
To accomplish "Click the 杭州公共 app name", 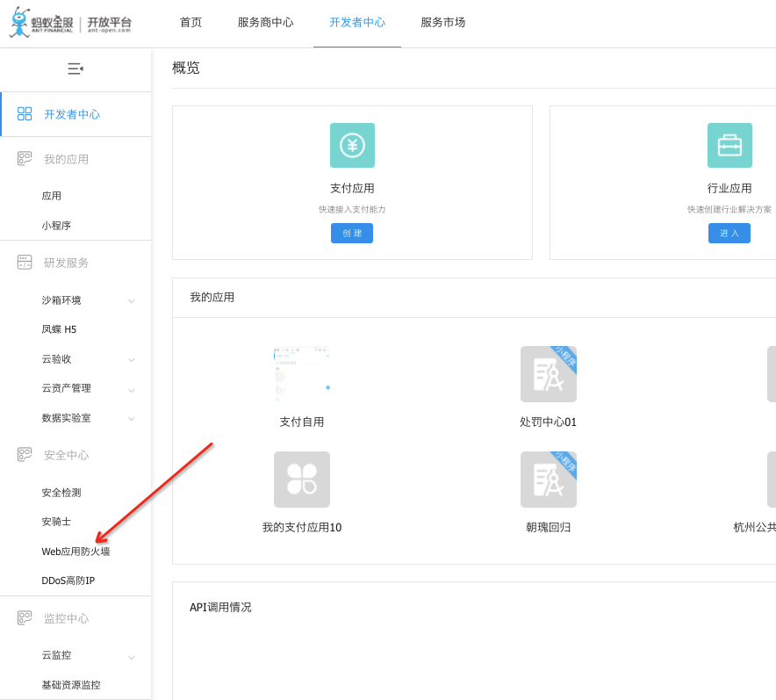I will tap(755, 527).
